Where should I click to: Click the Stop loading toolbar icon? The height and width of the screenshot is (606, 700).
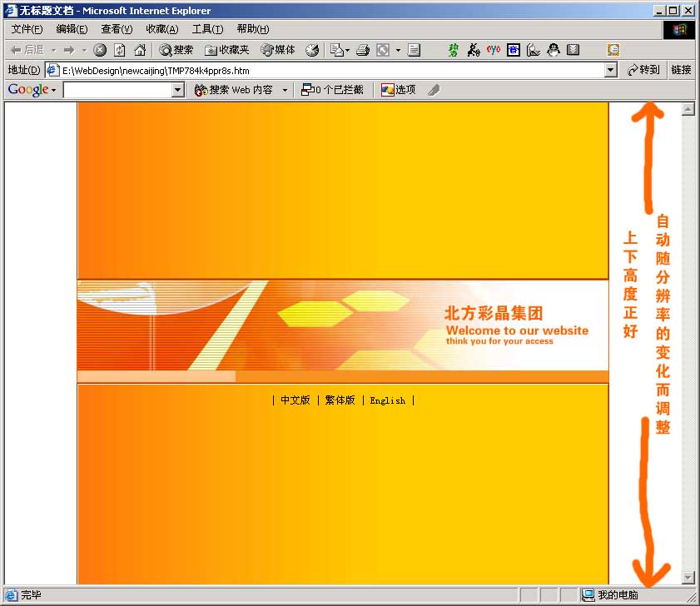click(x=100, y=50)
